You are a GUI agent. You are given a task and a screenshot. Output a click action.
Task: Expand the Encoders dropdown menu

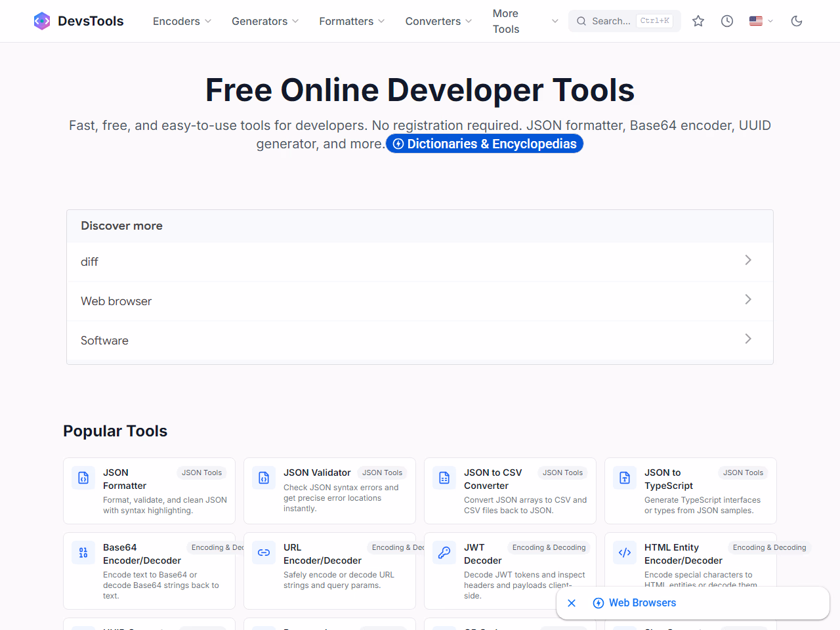[x=182, y=21]
